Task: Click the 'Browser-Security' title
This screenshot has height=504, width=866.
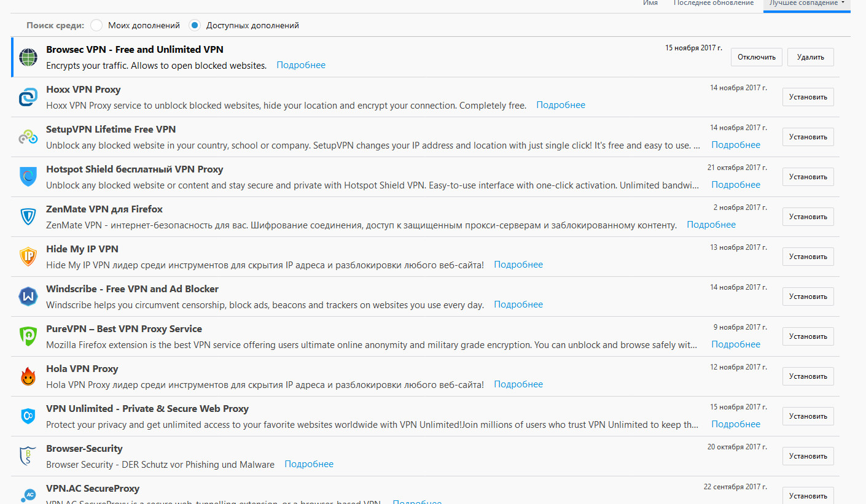Action: 84,448
